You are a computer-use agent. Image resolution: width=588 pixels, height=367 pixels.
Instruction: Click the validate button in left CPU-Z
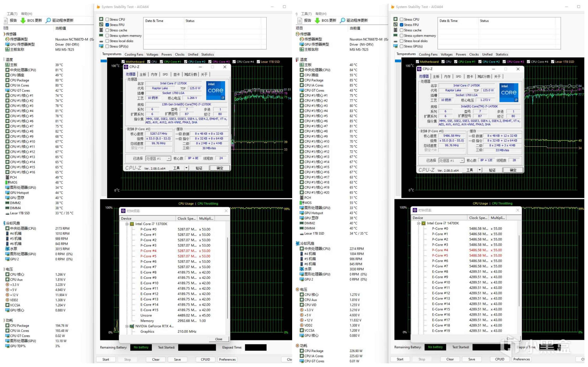[199, 168]
